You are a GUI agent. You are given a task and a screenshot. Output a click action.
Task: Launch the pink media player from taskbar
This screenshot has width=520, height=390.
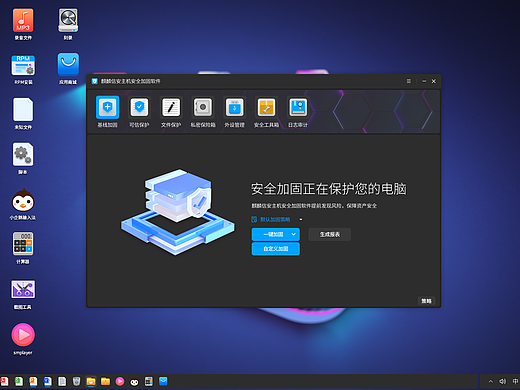click(x=120, y=381)
